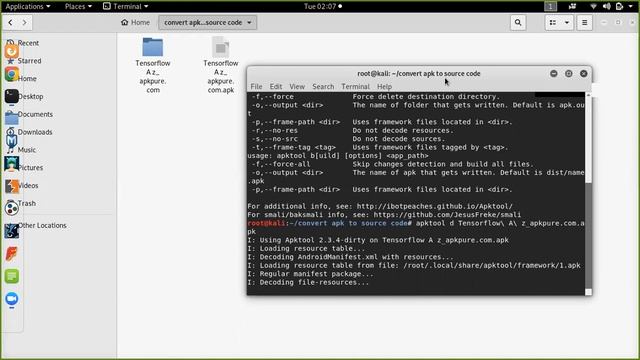
Task: Expand the system menu arrow in top bar
Action: tap(631, 6)
